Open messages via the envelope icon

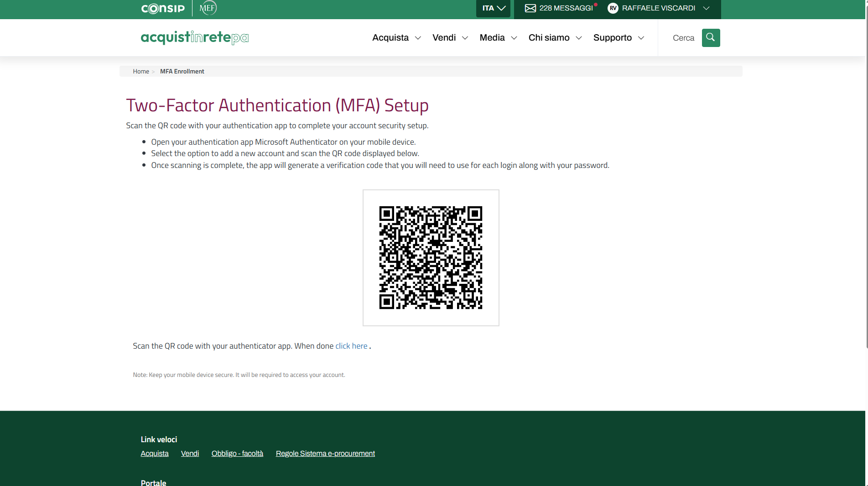click(530, 8)
